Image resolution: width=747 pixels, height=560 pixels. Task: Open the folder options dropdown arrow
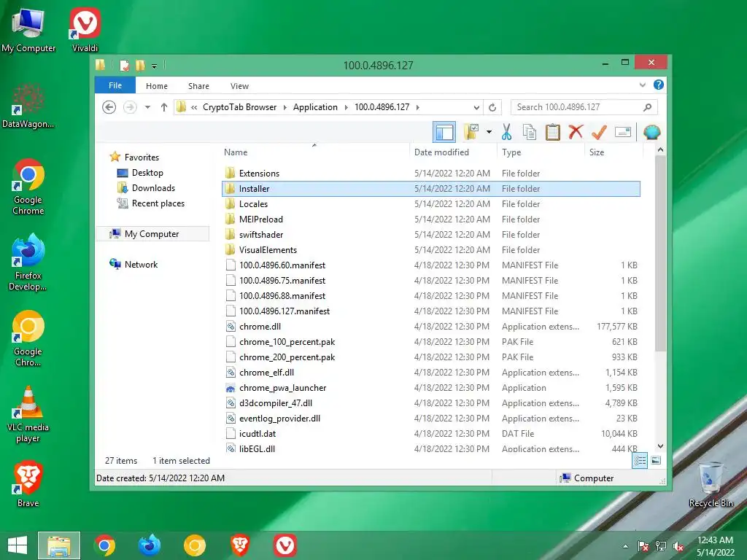(x=489, y=132)
